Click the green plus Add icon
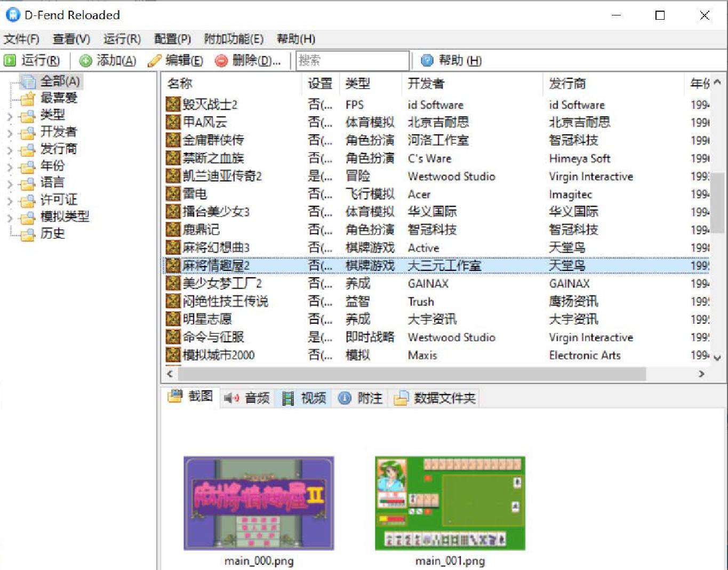 pos(85,61)
